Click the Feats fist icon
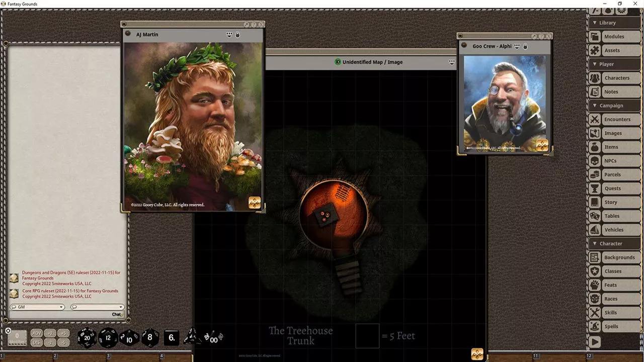This screenshot has width=644, height=362. pyautogui.click(x=595, y=285)
